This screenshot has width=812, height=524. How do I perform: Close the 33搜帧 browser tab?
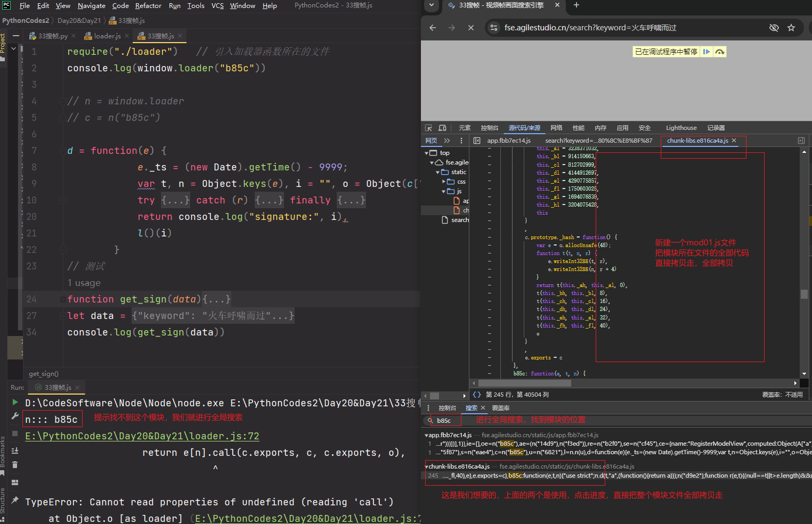pos(557,5)
